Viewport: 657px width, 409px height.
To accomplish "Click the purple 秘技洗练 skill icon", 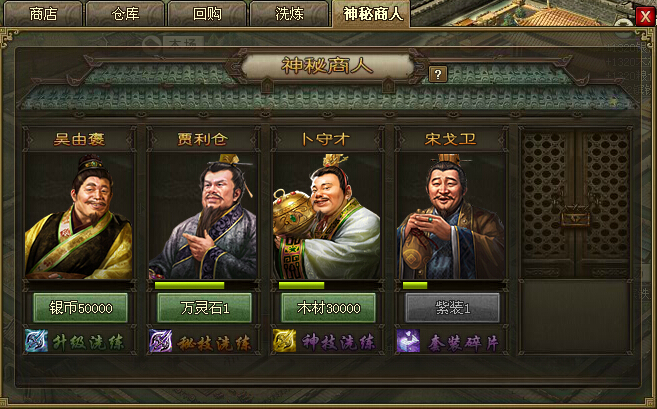I will (x=160, y=341).
